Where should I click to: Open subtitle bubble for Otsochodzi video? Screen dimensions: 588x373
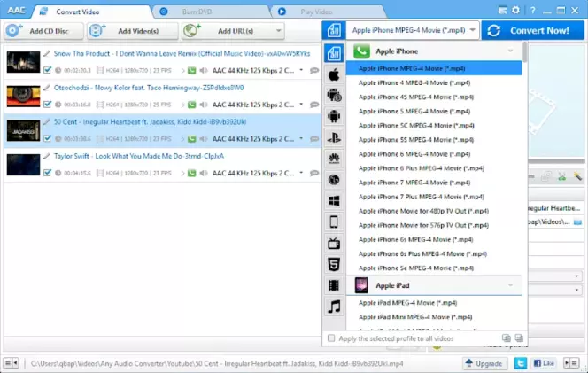pos(314,105)
